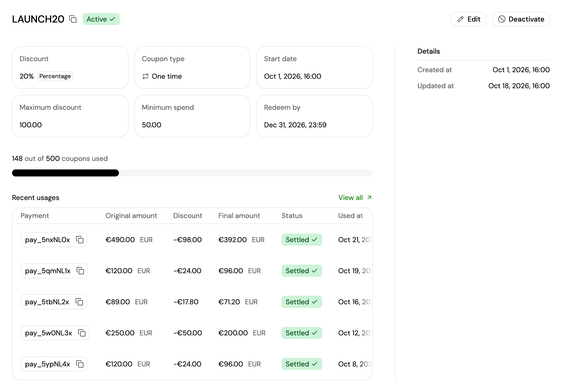Select the Used at column header
The height and width of the screenshot is (392, 562).
[350, 216]
